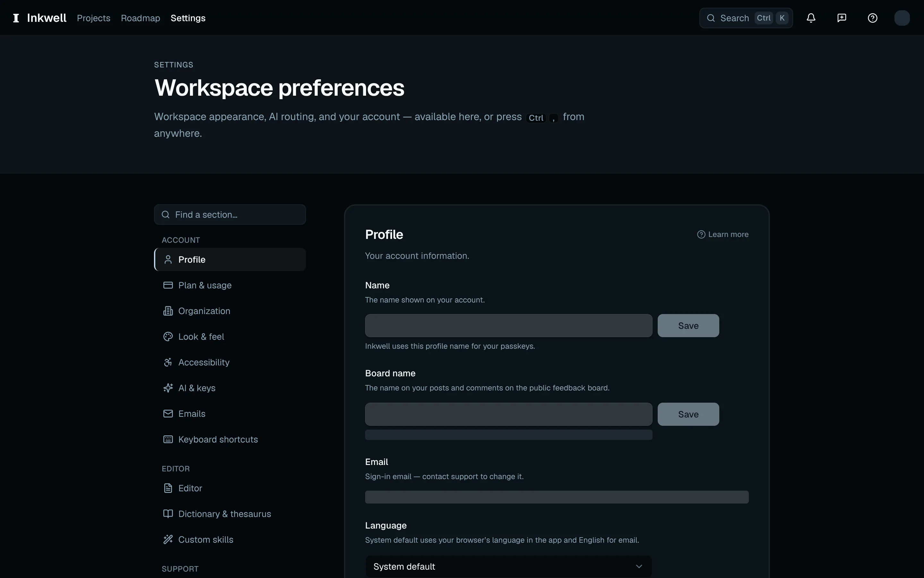924x578 pixels.
Task: Go to Roadmap in top navigation
Action: pos(141,18)
